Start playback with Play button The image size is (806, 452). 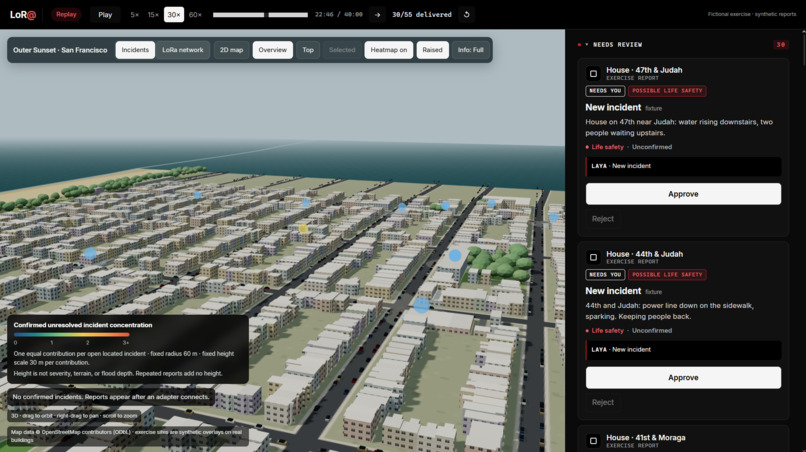[x=105, y=14]
